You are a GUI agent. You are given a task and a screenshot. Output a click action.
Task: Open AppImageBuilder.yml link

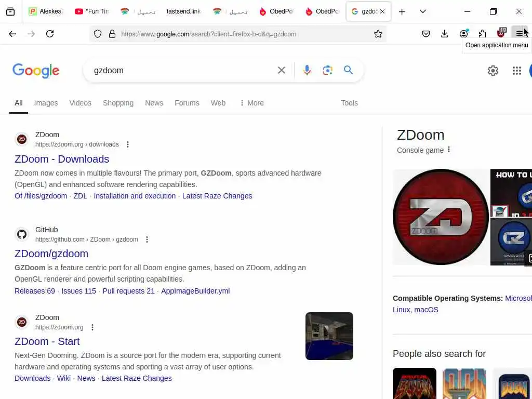[x=195, y=291]
